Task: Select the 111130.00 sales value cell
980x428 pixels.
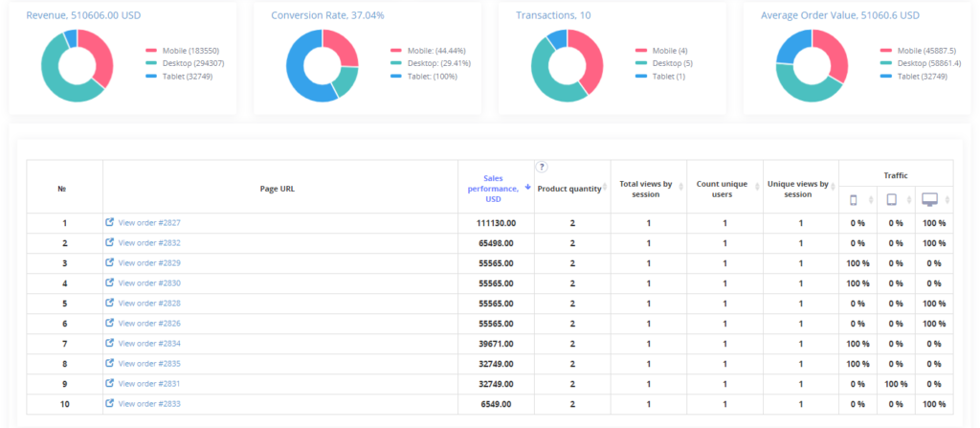Action: pyautogui.click(x=497, y=223)
